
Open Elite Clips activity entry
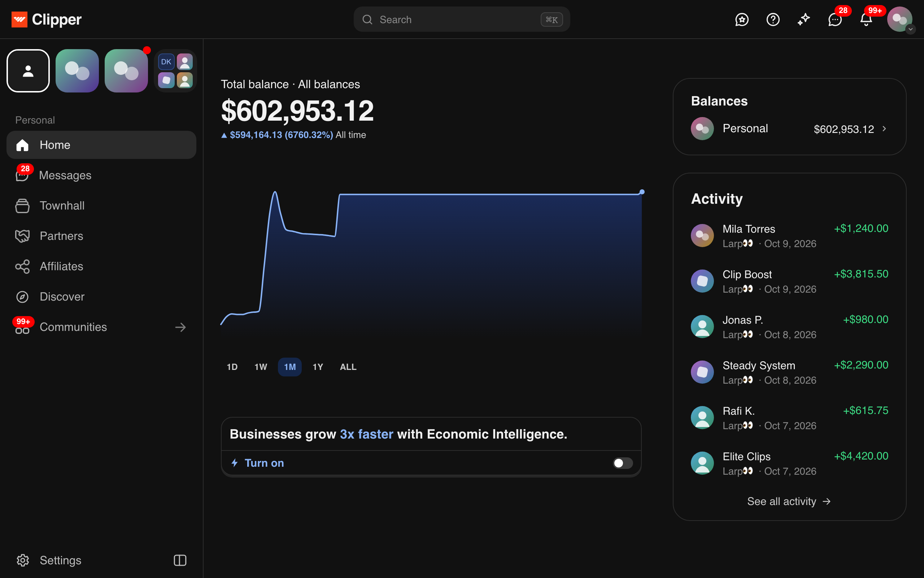click(x=789, y=463)
